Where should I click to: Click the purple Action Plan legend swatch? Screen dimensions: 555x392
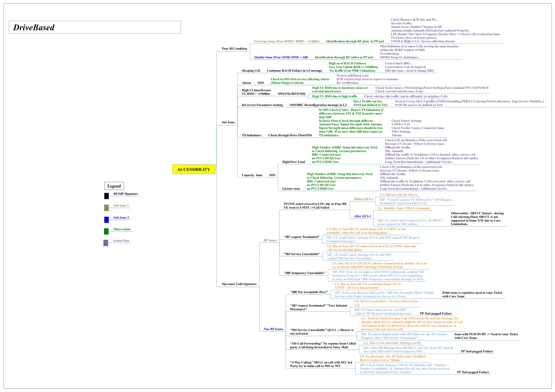[106, 243]
